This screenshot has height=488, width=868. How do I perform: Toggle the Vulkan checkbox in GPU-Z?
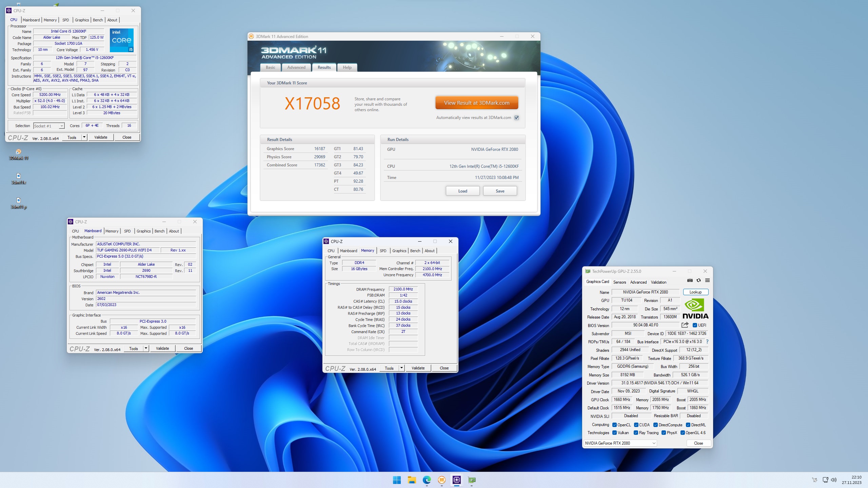pos(614,433)
